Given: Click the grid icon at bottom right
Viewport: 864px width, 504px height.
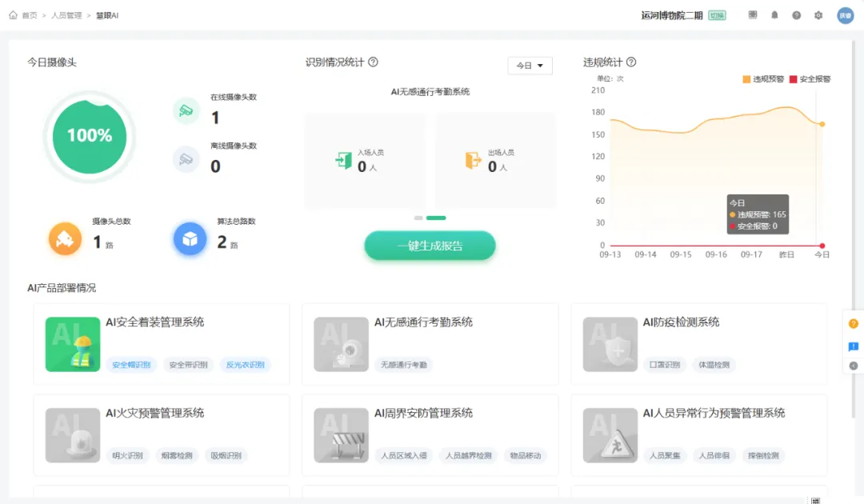Looking at the screenshot, I should (x=815, y=500).
